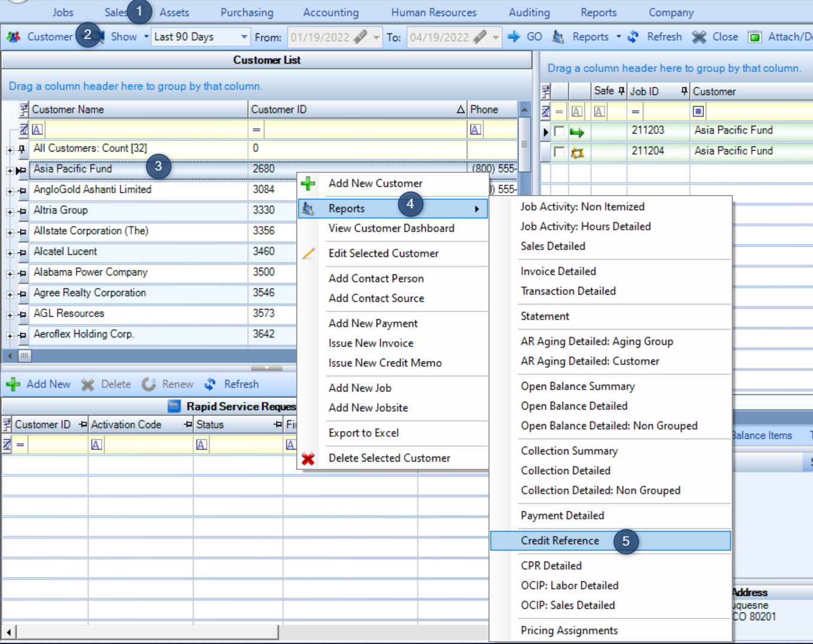Select Issue New Invoice

[x=371, y=344]
